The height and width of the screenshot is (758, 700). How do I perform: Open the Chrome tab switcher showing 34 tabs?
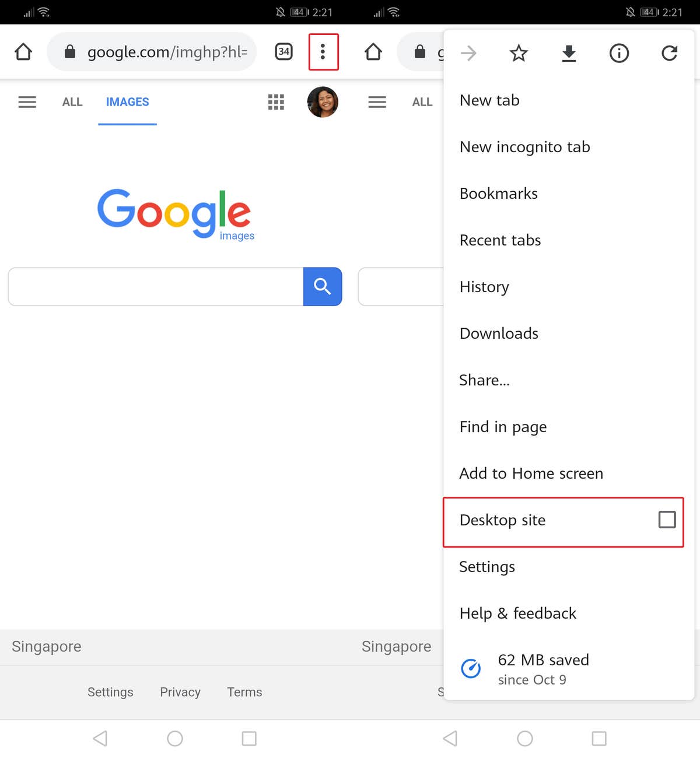(x=283, y=52)
